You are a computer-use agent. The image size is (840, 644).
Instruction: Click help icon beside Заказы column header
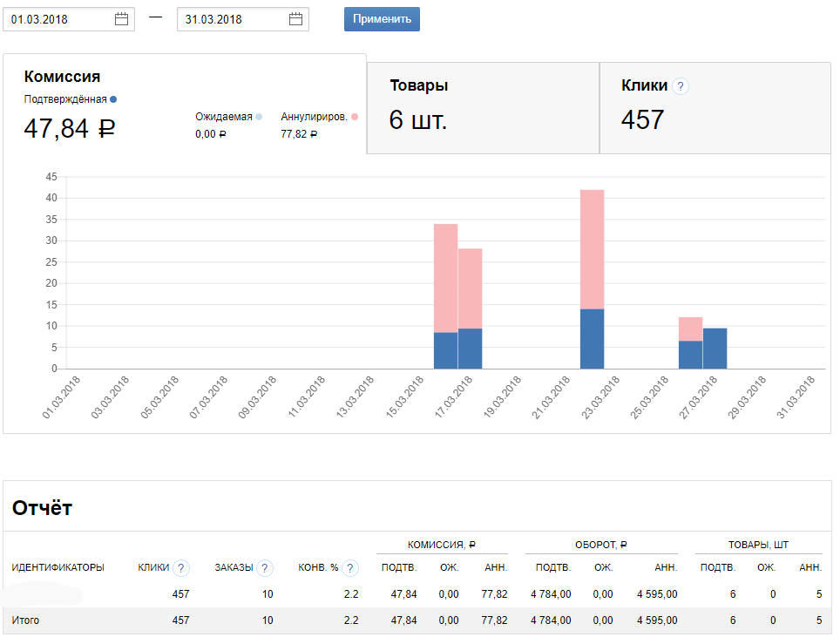point(264,568)
